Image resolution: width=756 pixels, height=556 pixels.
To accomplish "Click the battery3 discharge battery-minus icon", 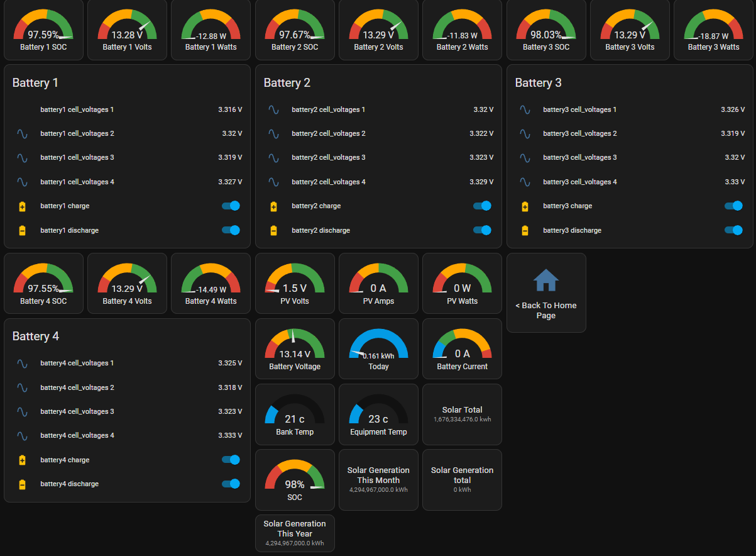I will coord(525,231).
